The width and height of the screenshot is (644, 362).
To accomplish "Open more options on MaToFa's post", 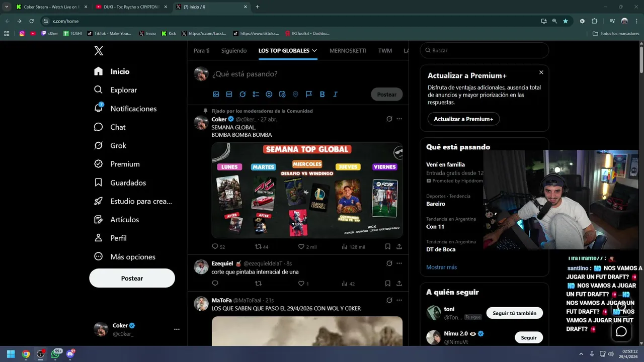I will click(x=399, y=300).
